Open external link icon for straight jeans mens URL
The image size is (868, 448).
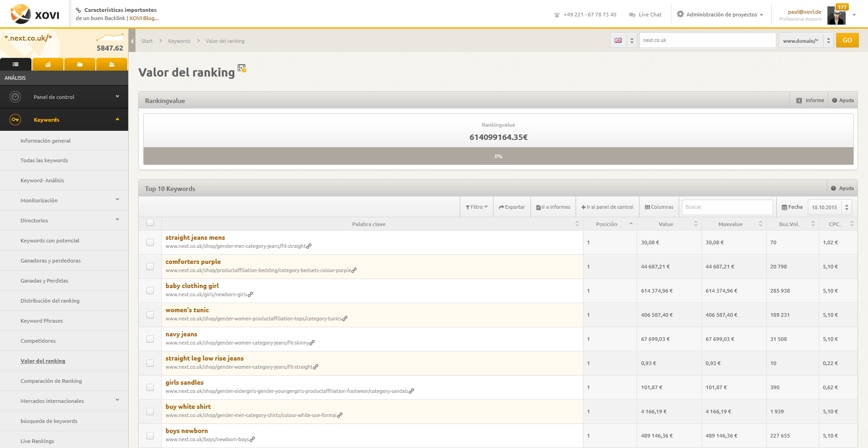[x=309, y=246]
